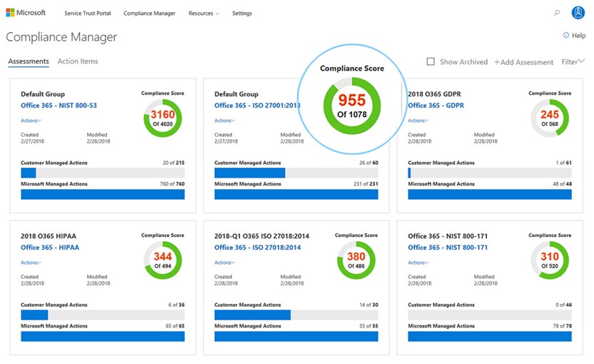Expand Actions dropdown in NIST 800-53 card
Image resolution: width=594 pixels, height=364 pixels.
pyautogui.click(x=31, y=121)
